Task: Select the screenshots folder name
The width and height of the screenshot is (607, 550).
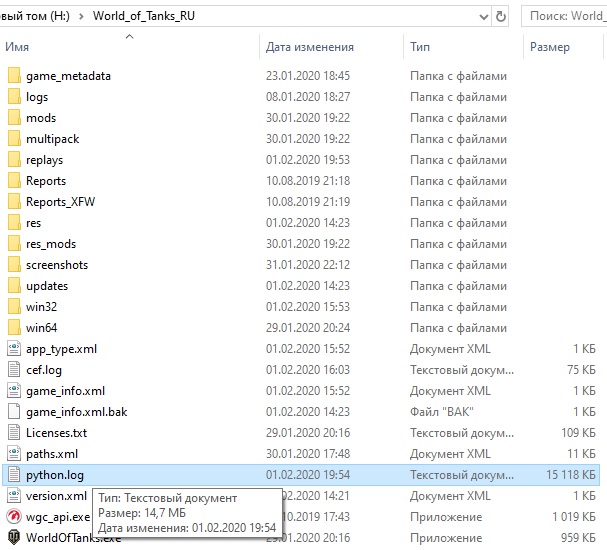Action: pyautogui.click(x=57, y=265)
